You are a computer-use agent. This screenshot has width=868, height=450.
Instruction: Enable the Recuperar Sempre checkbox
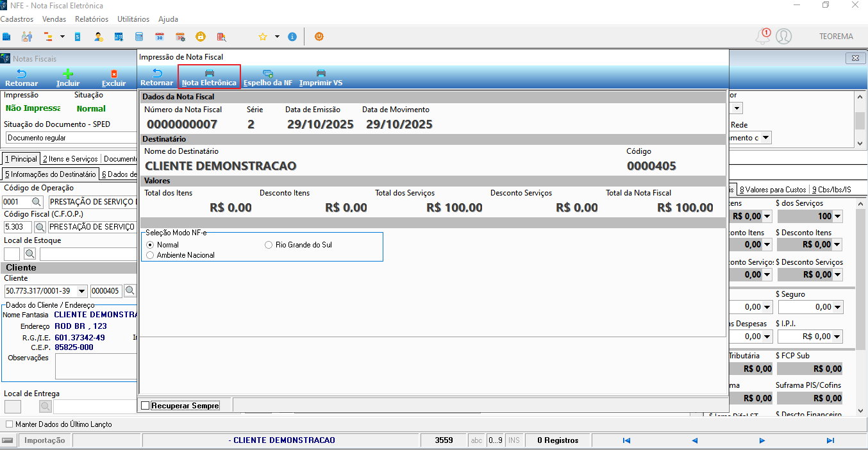coord(145,406)
